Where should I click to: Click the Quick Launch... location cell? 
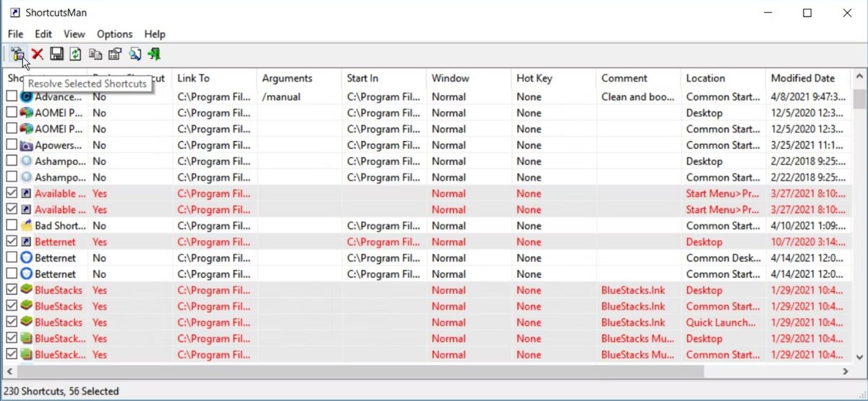coord(722,322)
